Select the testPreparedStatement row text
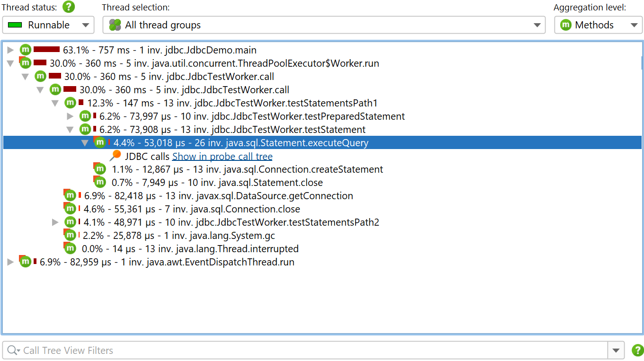The image size is (644, 361). point(252,116)
